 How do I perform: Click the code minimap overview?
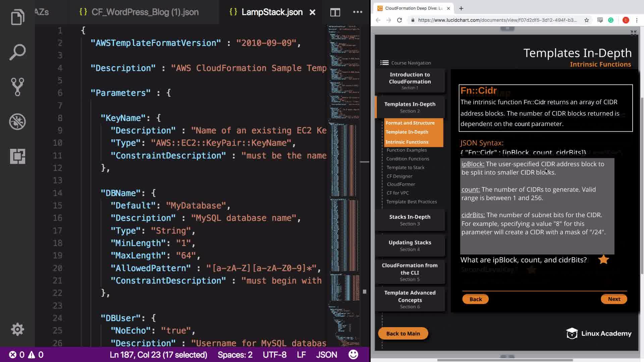click(x=344, y=168)
